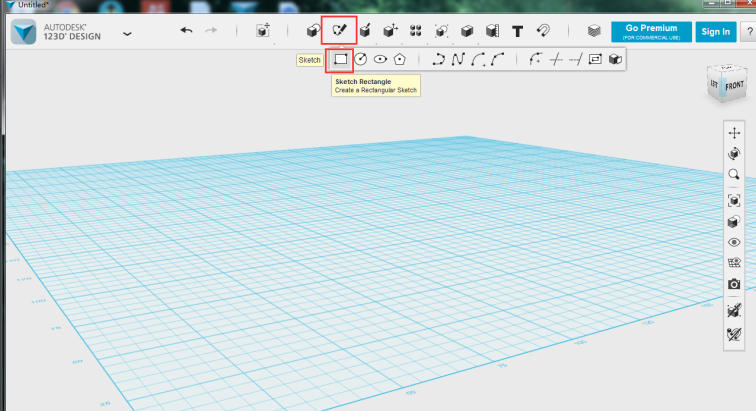Viewport: 756px width, 411px height.
Task: Click the LEFT face of view cube
Action: [x=715, y=83]
